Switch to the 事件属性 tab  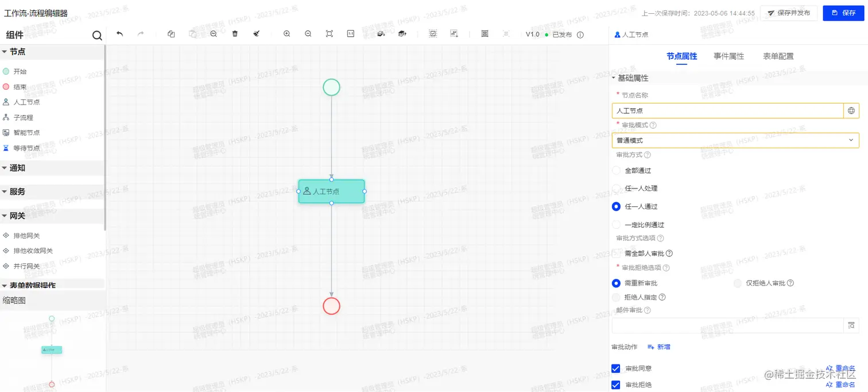728,56
